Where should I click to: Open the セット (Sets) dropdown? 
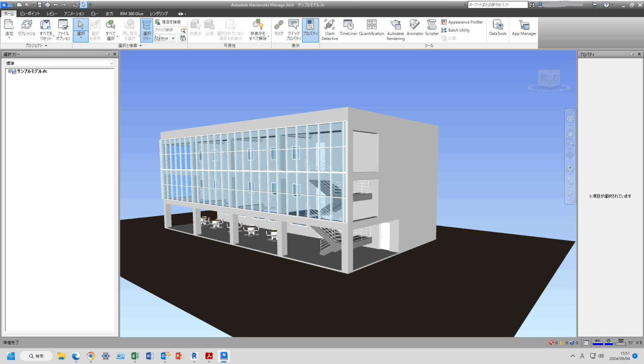coord(172,38)
